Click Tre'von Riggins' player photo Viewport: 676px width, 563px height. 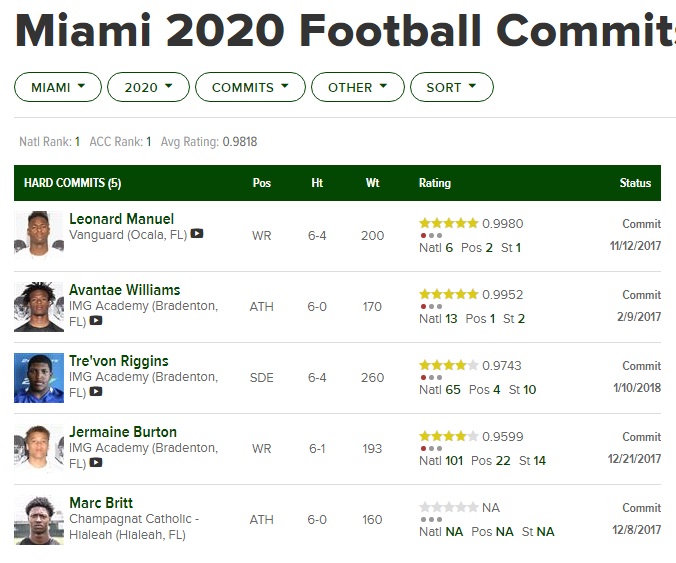pyautogui.click(x=39, y=378)
